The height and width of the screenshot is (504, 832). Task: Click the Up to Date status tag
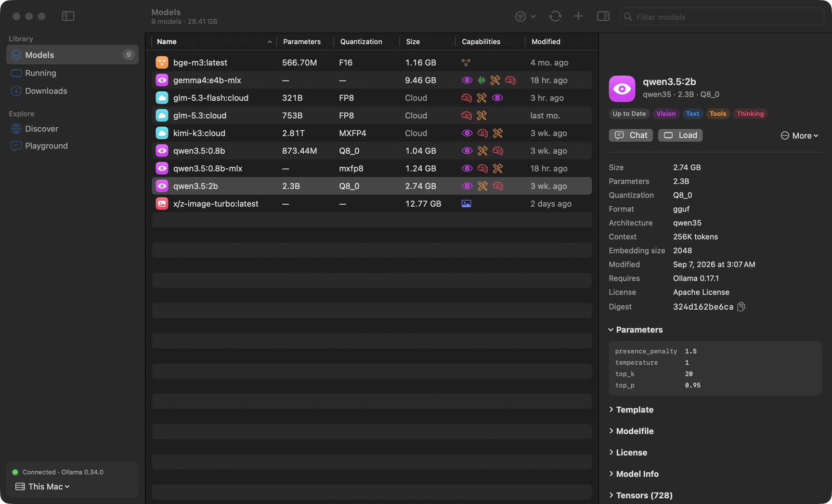click(629, 114)
